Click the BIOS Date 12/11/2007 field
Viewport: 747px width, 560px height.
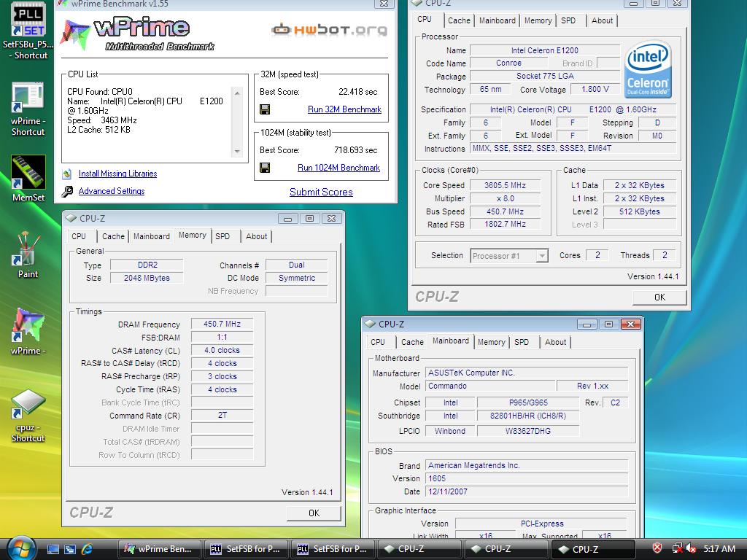tap(527, 491)
